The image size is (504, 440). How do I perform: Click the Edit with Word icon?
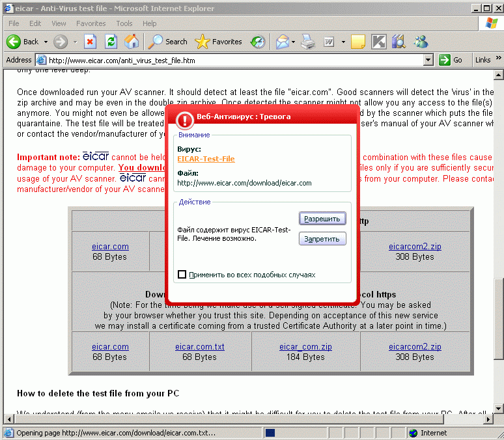(329, 42)
